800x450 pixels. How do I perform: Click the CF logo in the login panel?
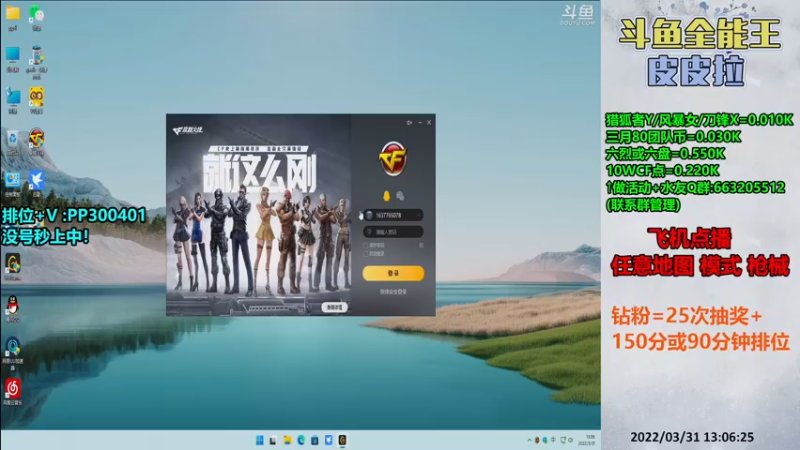pyautogui.click(x=393, y=159)
